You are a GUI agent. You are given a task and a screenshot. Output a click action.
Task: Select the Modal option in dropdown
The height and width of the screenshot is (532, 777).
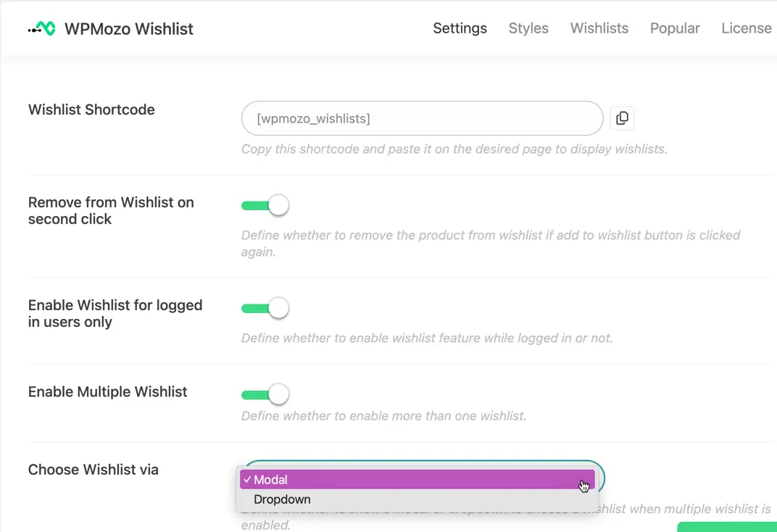click(417, 480)
